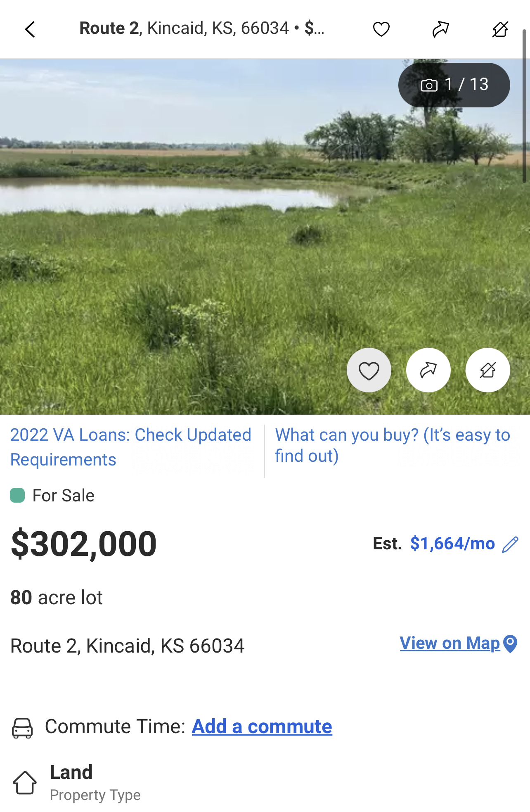The height and width of the screenshot is (812, 530).
Task: Click View on Map link
Action: [x=450, y=643]
